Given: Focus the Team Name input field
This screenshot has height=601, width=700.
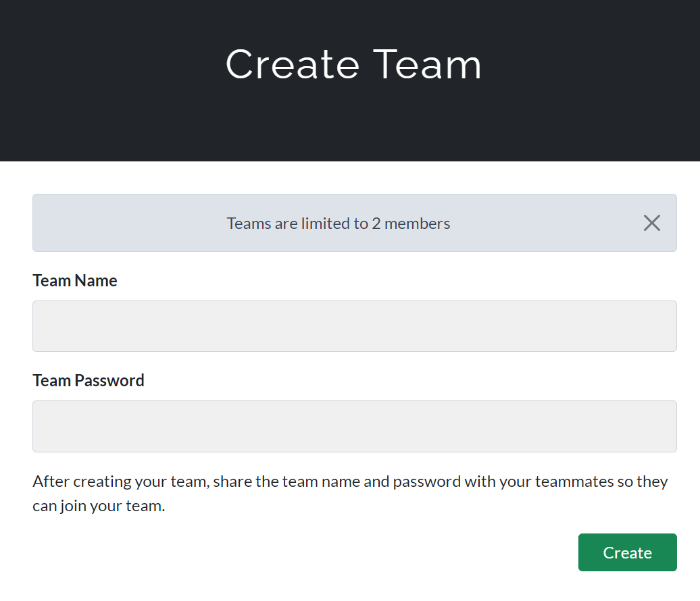Looking at the screenshot, I should pyautogui.click(x=355, y=326).
